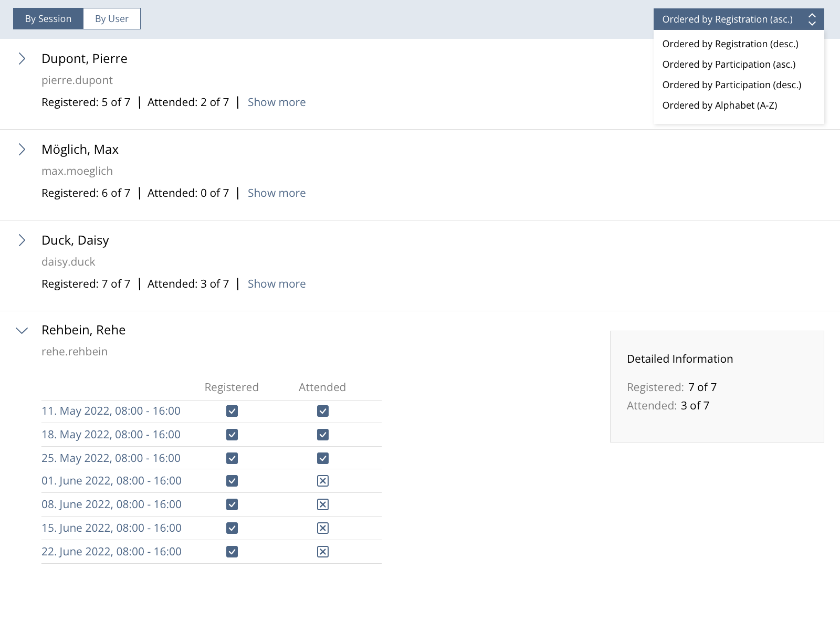Toggle Registered checkbox for 15. June 2022
Viewport: 840px width, 632px height.
click(232, 528)
